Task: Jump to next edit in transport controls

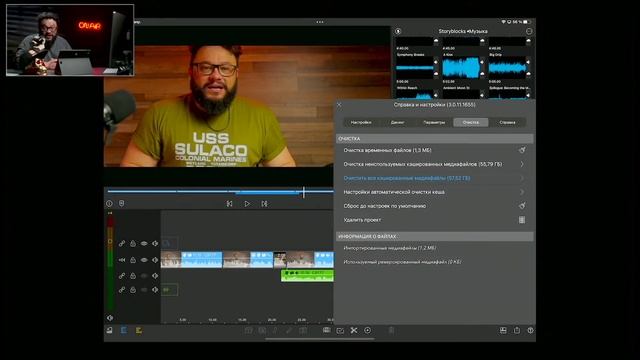Action: (x=264, y=203)
